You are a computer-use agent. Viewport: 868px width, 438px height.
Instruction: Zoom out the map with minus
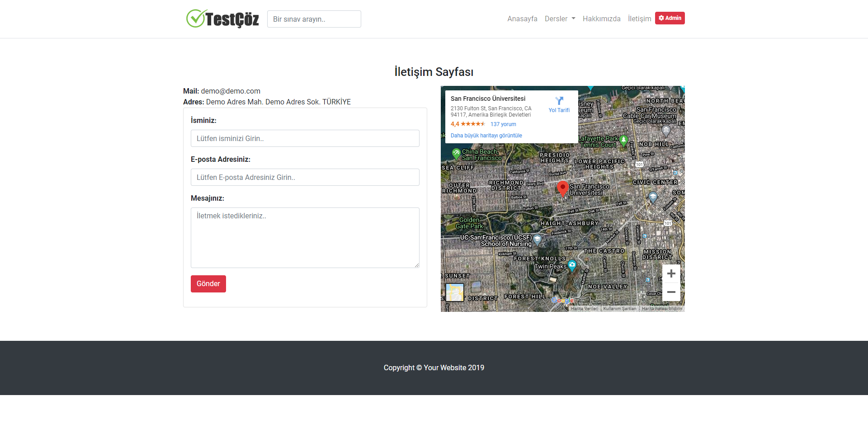(x=671, y=292)
